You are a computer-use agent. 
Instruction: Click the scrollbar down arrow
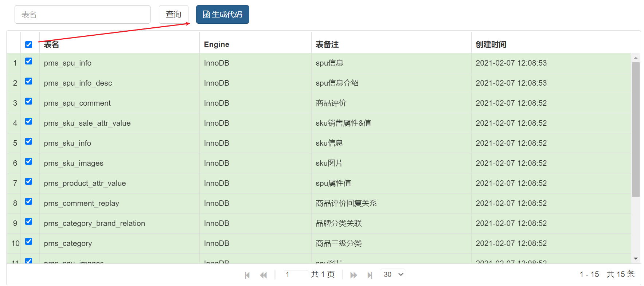636,259
